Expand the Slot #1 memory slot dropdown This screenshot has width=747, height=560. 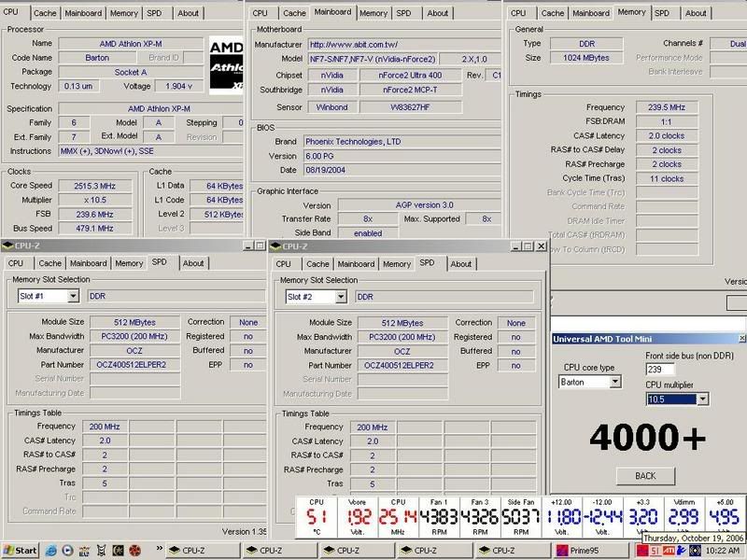click(x=72, y=296)
